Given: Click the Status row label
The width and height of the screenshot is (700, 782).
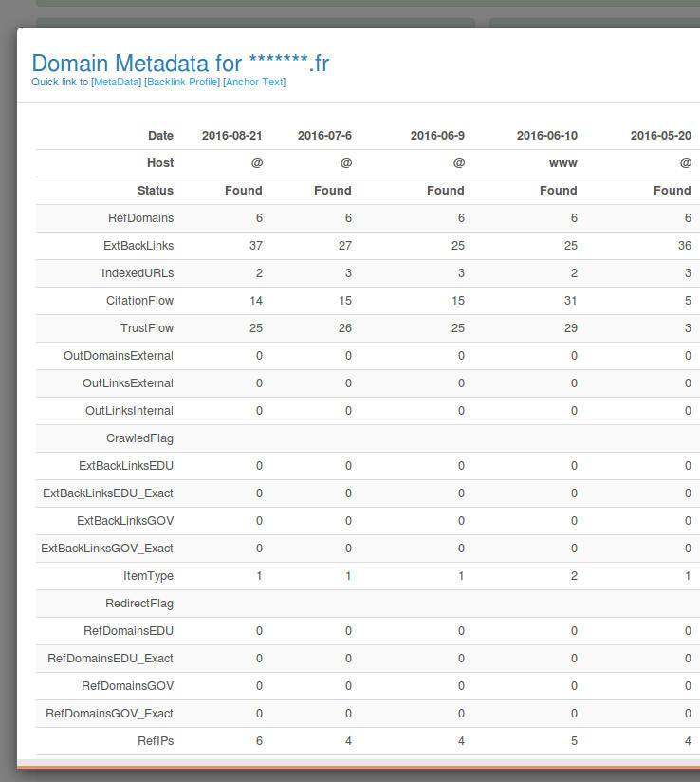Looking at the screenshot, I should click(156, 191).
